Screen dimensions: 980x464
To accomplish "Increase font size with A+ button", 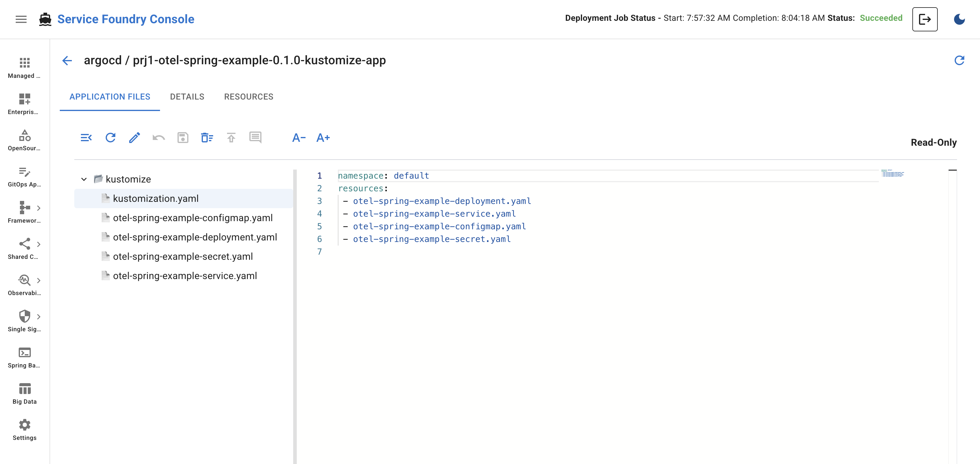I will [x=323, y=138].
